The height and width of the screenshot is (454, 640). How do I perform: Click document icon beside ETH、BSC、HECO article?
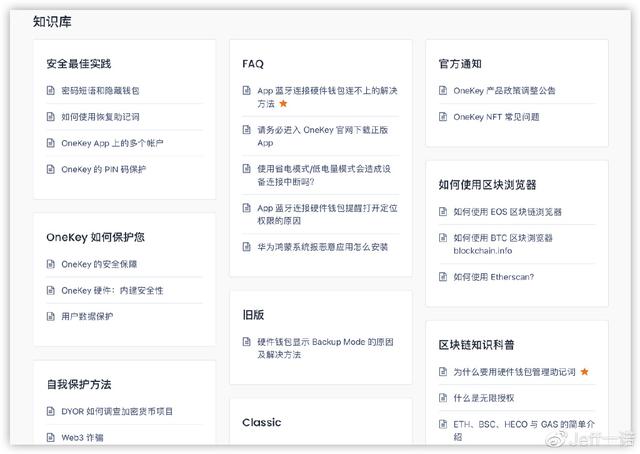point(443,424)
